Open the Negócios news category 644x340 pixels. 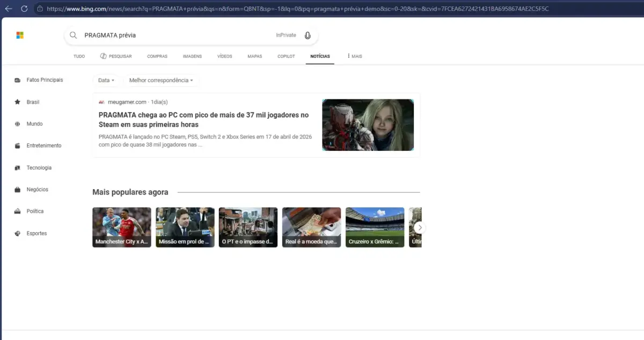pyautogui.click(x=38, y=190)
